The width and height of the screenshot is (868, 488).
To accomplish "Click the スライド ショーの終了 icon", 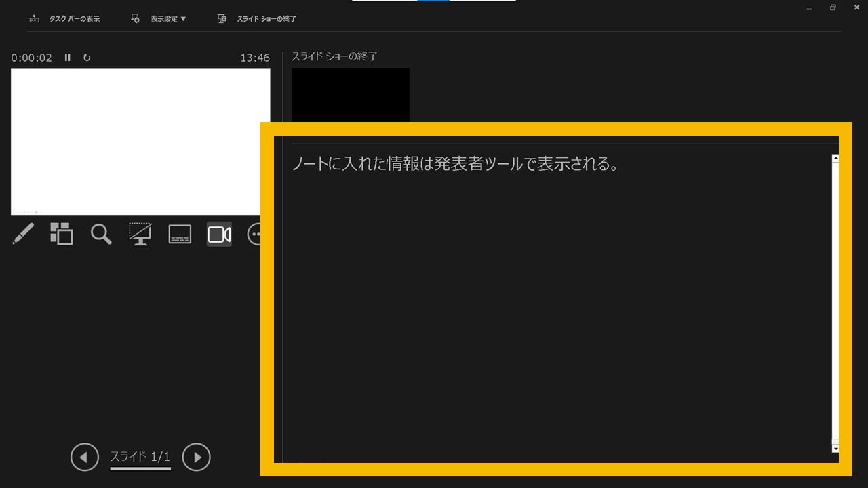I will 222,18.
